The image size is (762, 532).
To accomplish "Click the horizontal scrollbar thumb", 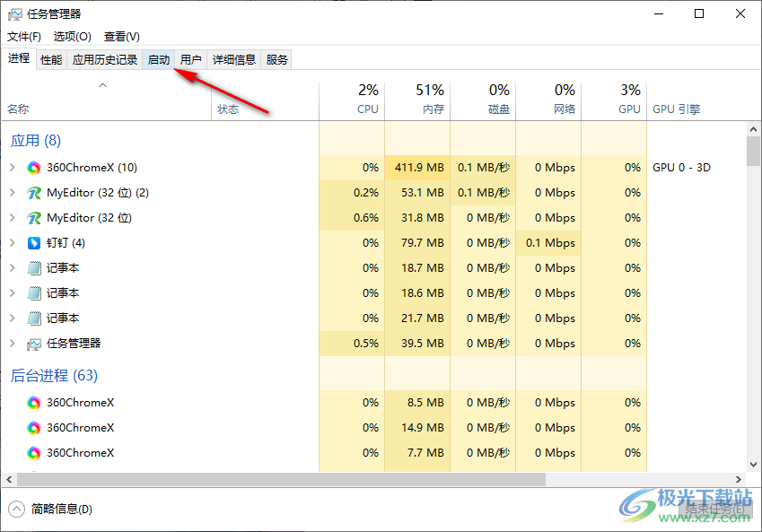I will pos(282,480).
